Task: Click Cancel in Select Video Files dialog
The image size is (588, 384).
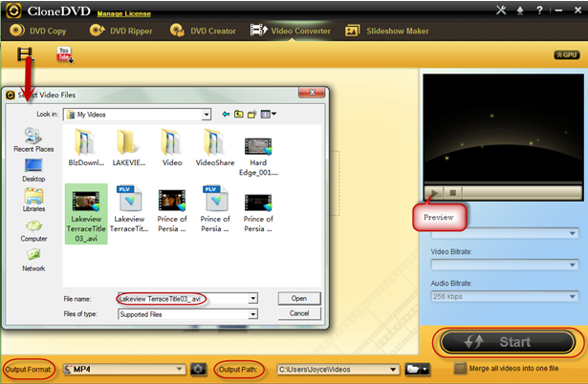Action: point(299,313)
